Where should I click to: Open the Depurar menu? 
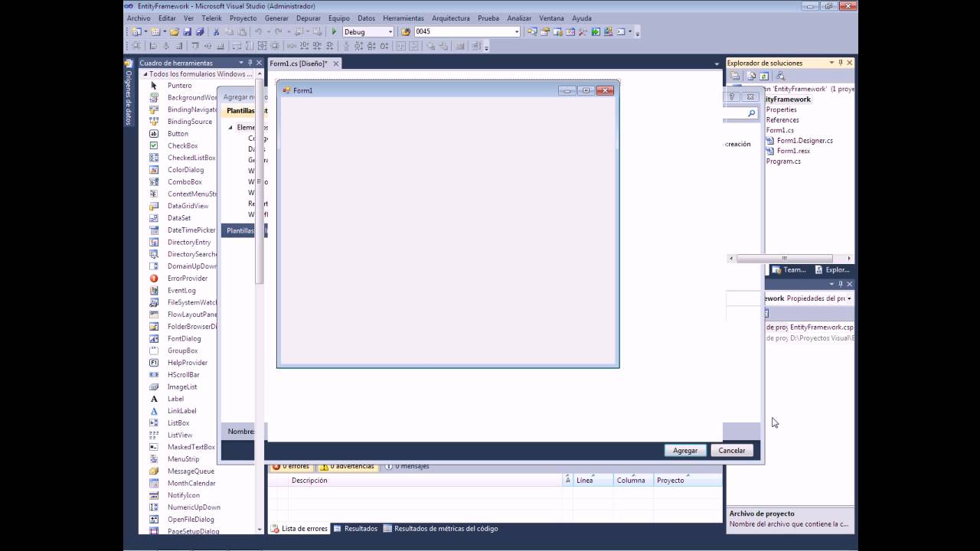[x=309, y=18]
